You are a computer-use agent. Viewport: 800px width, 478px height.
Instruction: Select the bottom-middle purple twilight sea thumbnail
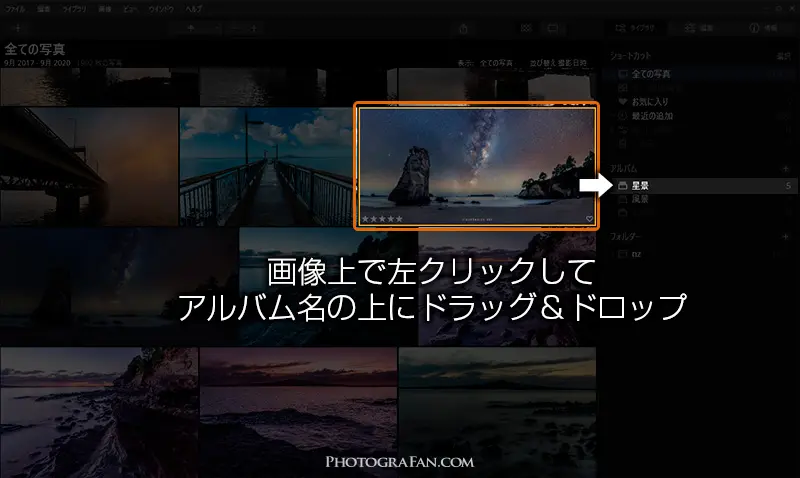(298, 412)
